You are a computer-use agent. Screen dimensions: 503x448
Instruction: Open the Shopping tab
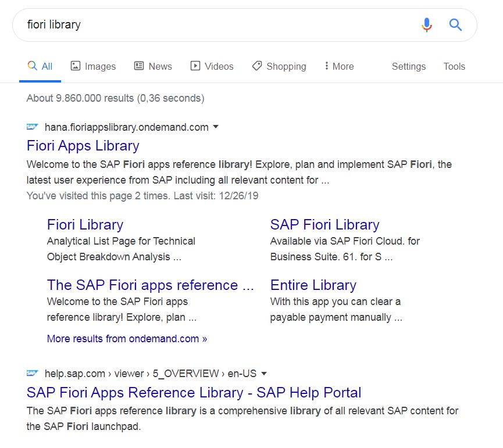pos(279,66)
